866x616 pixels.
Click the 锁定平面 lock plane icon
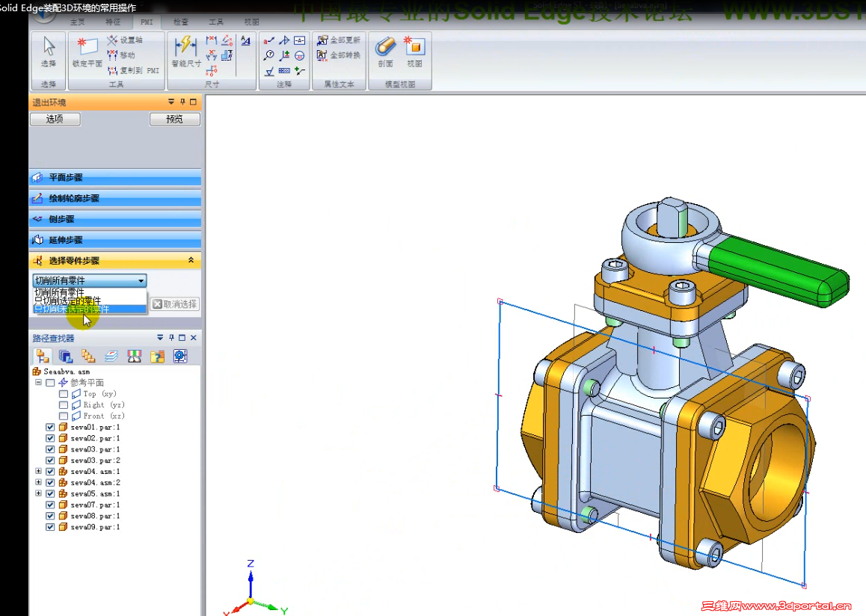click(x=87, y=52)
